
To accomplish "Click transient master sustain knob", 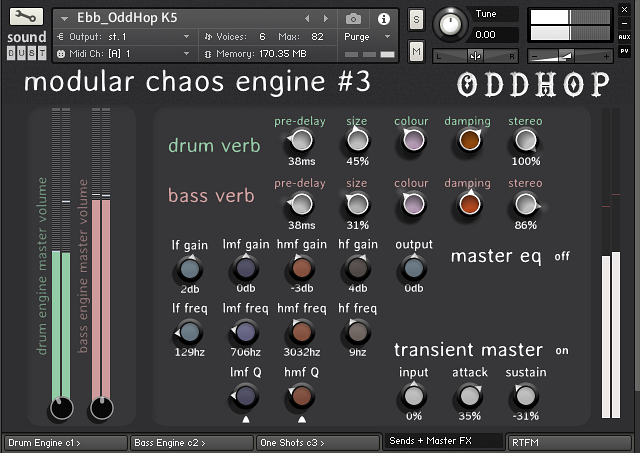I will 526,396.
